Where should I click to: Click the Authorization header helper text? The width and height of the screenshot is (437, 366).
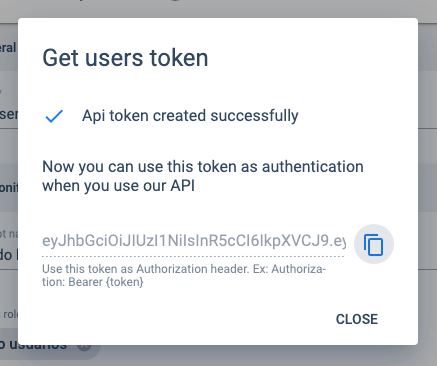tap(184, 275)
